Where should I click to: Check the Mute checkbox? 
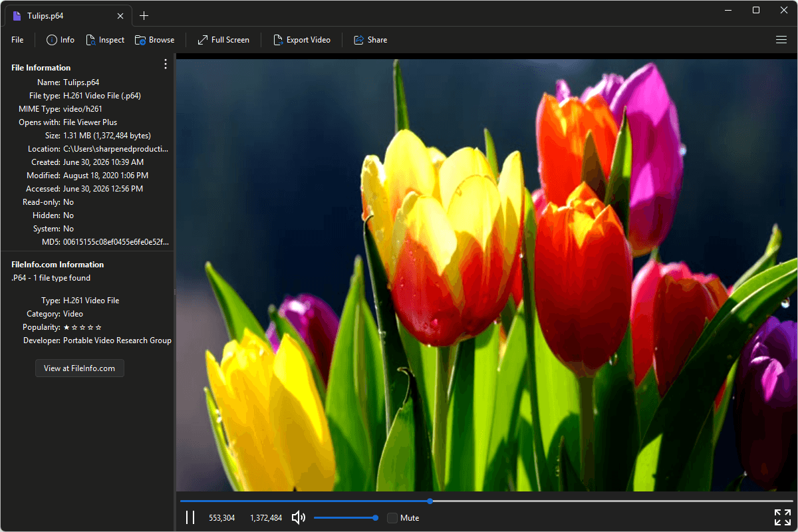tap(392, 517)
